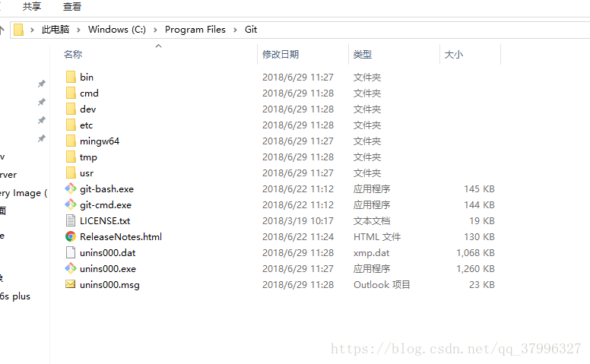Select the etc folder icon
This screenshot has width=590, height=364.
click(x=71, y=125)
